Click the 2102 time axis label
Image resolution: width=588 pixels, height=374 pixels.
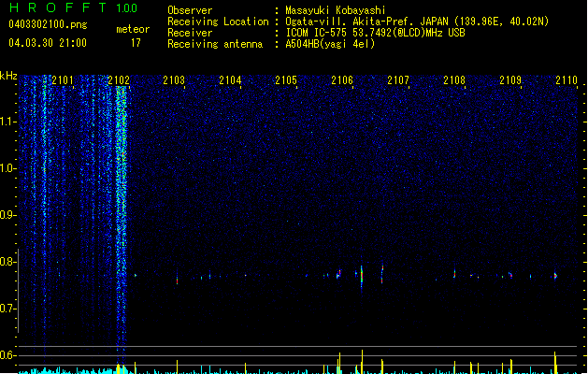pyautogui.click(x=119, y=80)
